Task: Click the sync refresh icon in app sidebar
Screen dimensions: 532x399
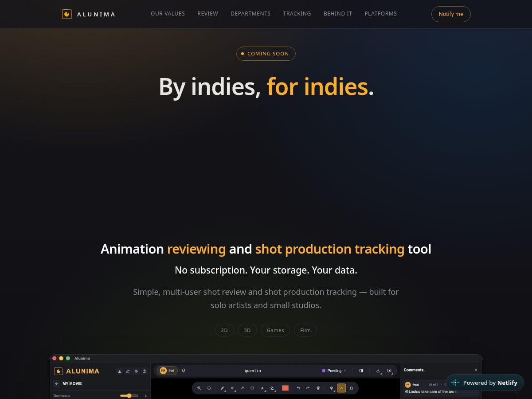Action: 128,371
